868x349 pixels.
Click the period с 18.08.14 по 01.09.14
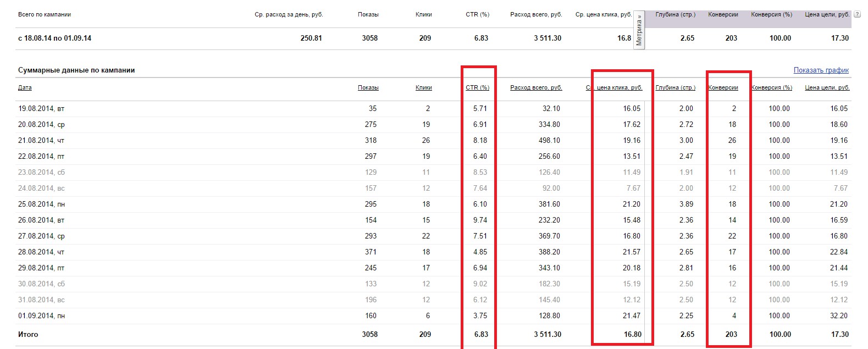[54, 38]
